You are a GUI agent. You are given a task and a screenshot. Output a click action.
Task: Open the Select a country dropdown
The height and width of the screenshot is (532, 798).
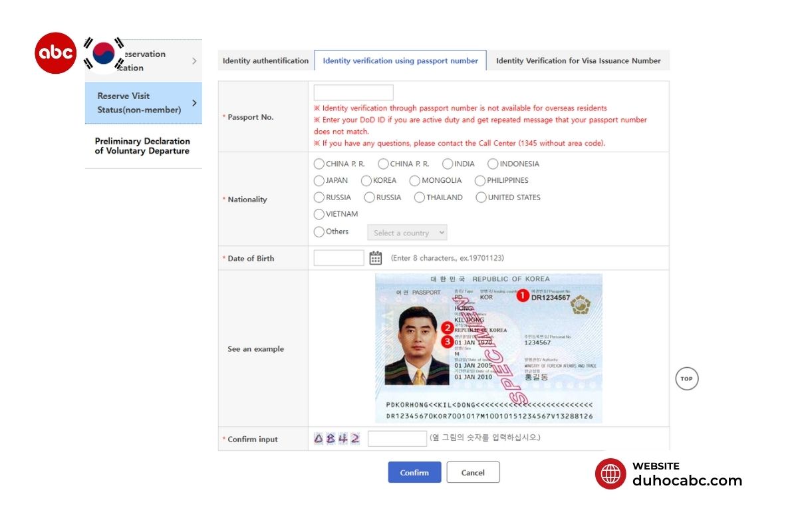(407, 233)
